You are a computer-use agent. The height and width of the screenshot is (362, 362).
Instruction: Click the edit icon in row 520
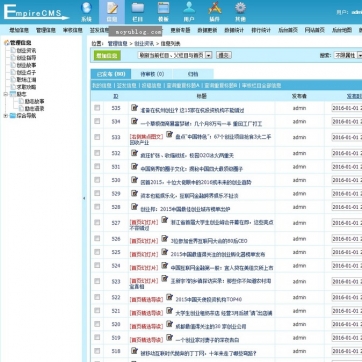169,324
